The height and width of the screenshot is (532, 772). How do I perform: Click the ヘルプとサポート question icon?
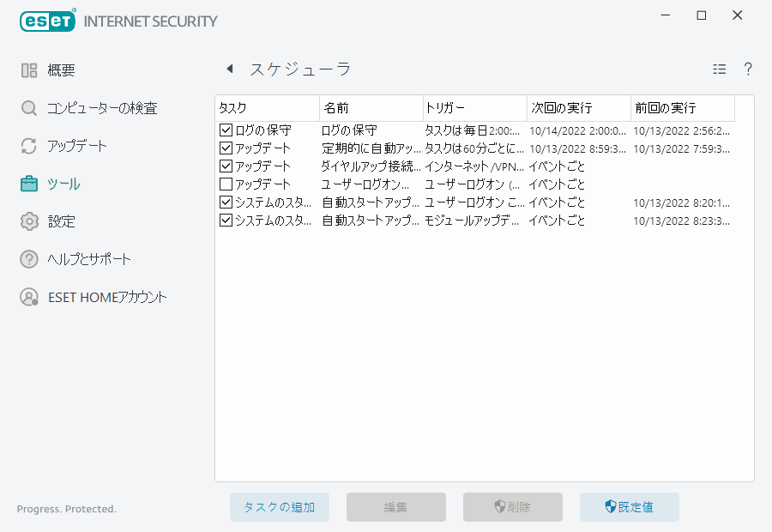(x=28, y=259)
